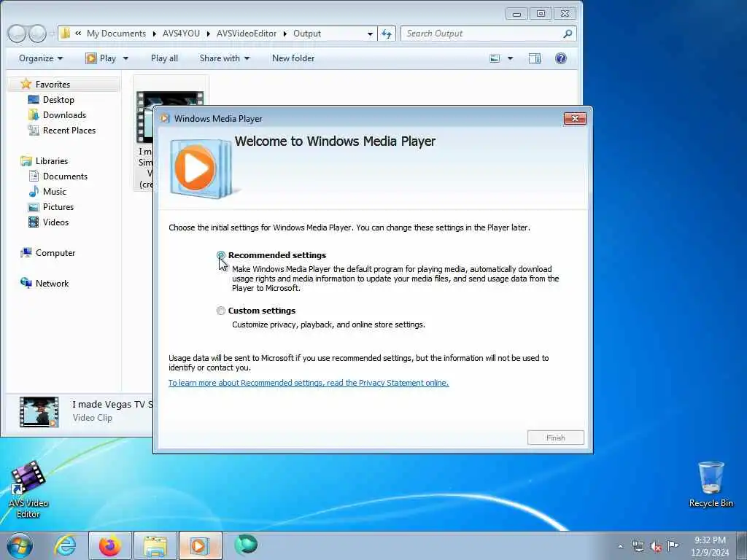Click the Finish button in Windows Media Player
Screen dimensions: 747x560
[555, 437]
